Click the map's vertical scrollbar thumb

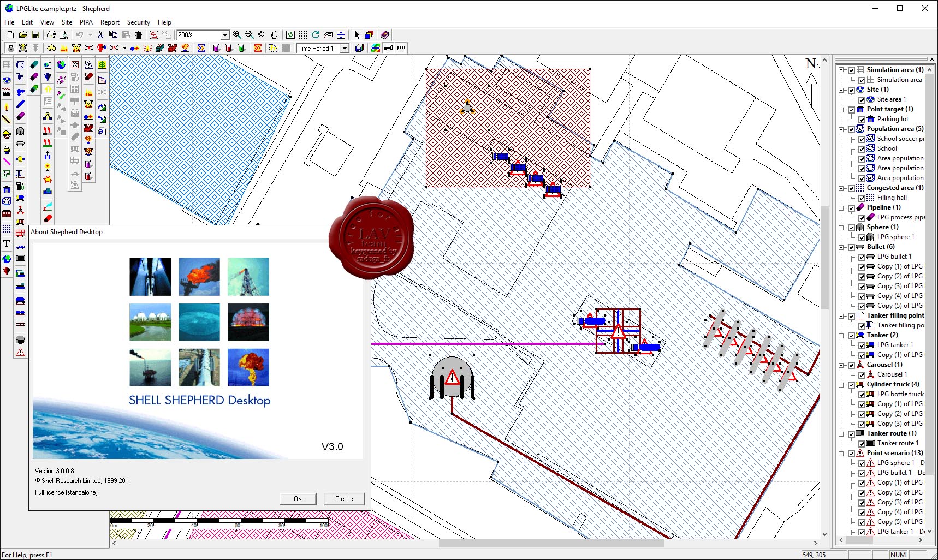point(824,258)
